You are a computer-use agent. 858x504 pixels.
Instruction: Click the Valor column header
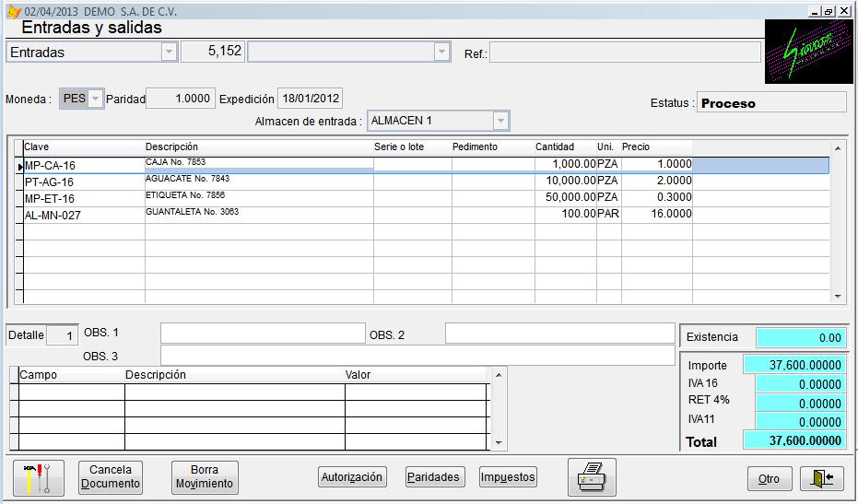[416, 375]
